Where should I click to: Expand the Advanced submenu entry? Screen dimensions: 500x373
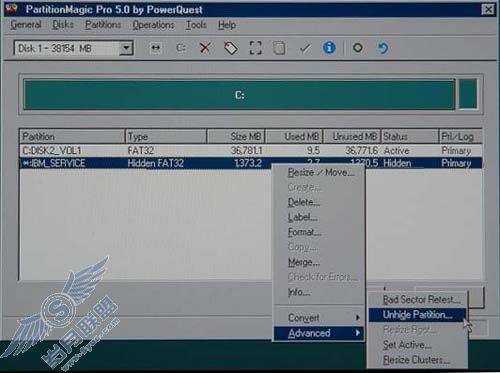319,333
